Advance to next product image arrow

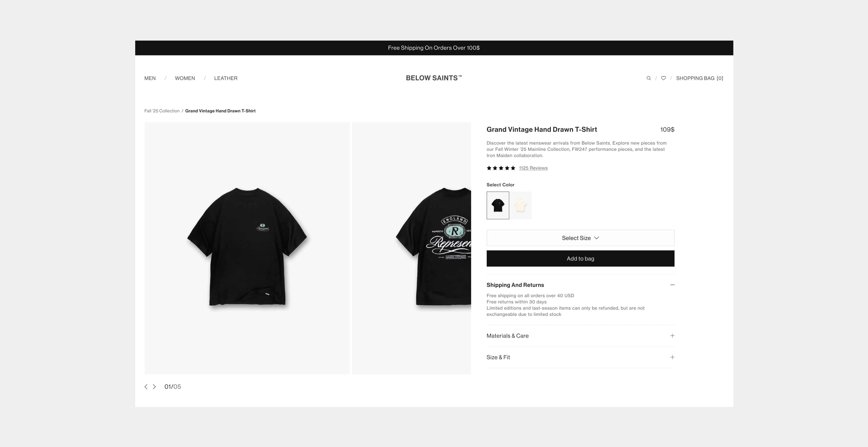click(154, 387)
